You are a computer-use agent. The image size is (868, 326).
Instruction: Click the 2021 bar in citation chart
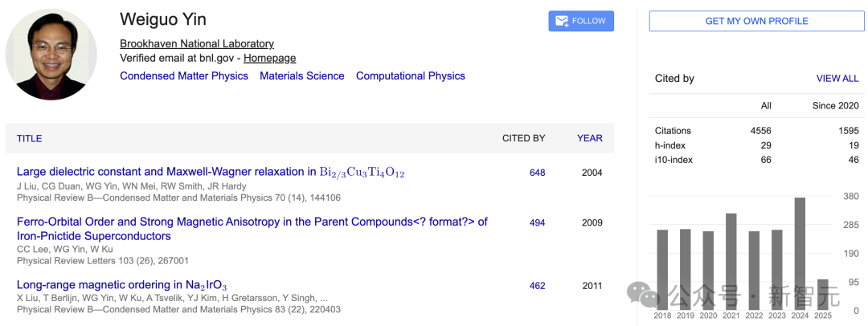click(x=731, y=261)
